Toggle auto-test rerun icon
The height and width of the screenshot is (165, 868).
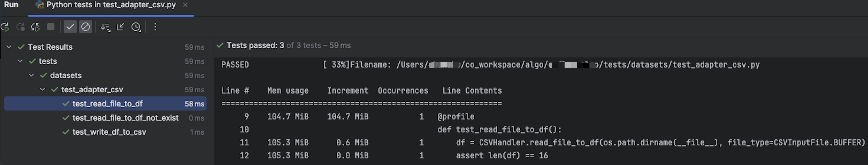click(x=35, y=27)
